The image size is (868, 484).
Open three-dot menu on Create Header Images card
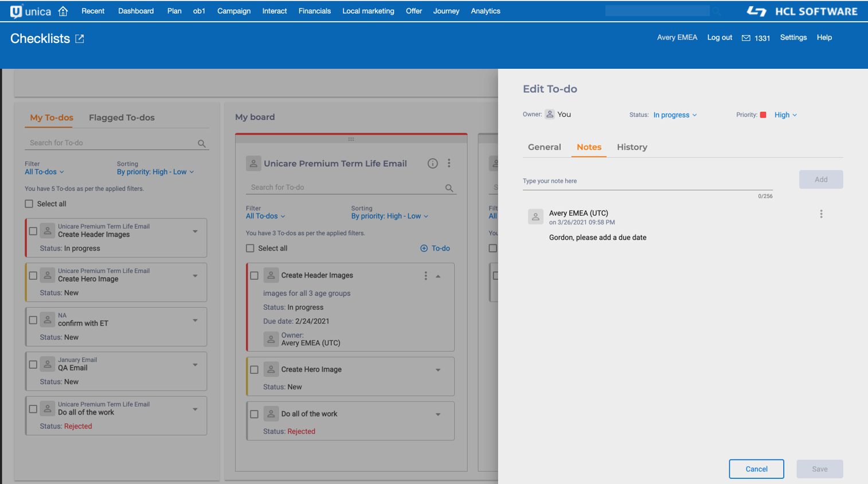click(x=425, y=276)
